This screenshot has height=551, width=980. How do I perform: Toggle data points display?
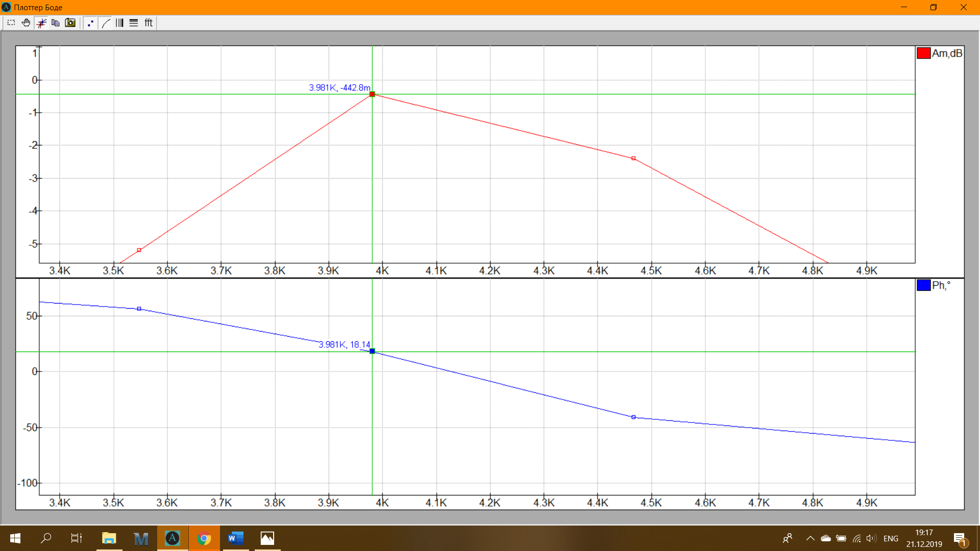point(90,23)
